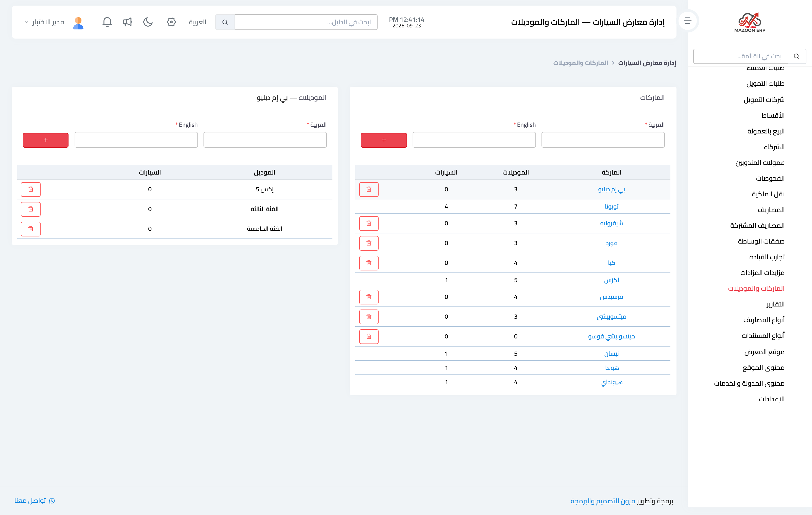Click the guide search input field

306,22
